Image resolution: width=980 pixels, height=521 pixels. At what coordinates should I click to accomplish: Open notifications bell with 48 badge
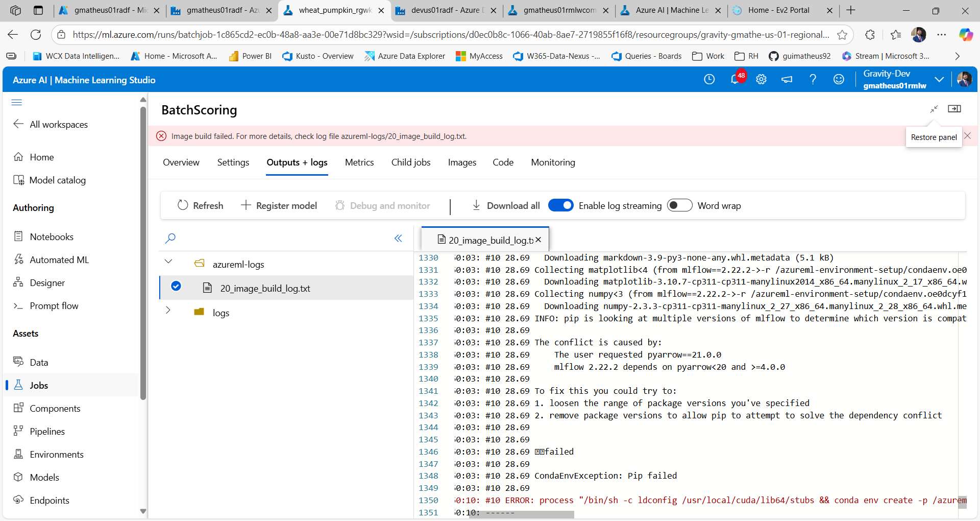coord(736,79)
